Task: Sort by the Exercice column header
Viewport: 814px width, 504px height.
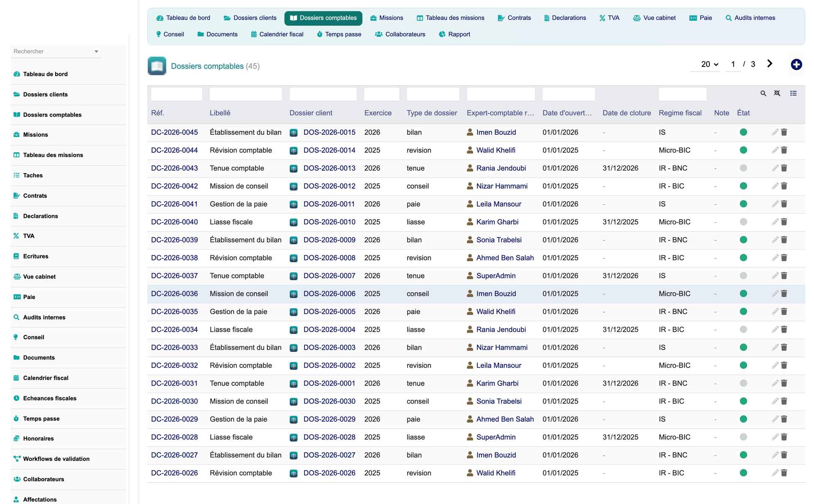Action: (x=378, y=113)
